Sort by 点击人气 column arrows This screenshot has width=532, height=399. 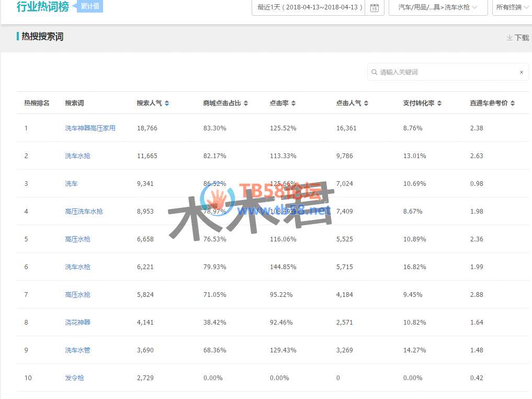pos(366,104)
